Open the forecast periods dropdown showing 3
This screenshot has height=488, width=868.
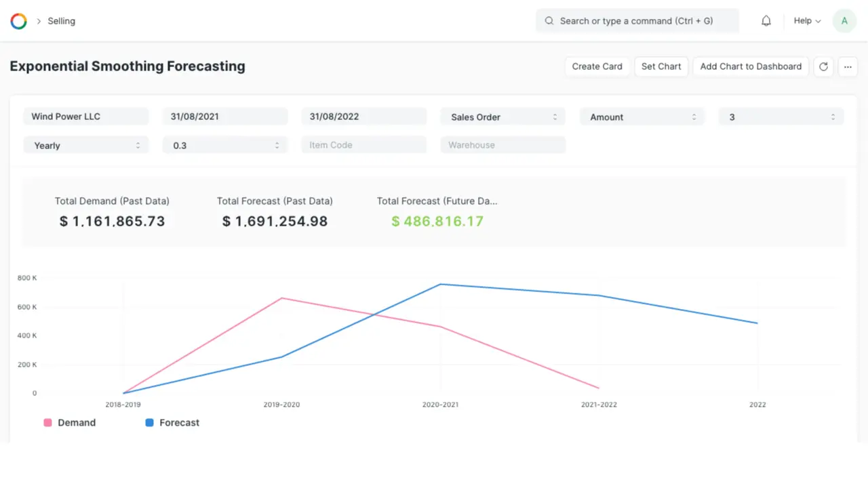[x=781, y=117]
